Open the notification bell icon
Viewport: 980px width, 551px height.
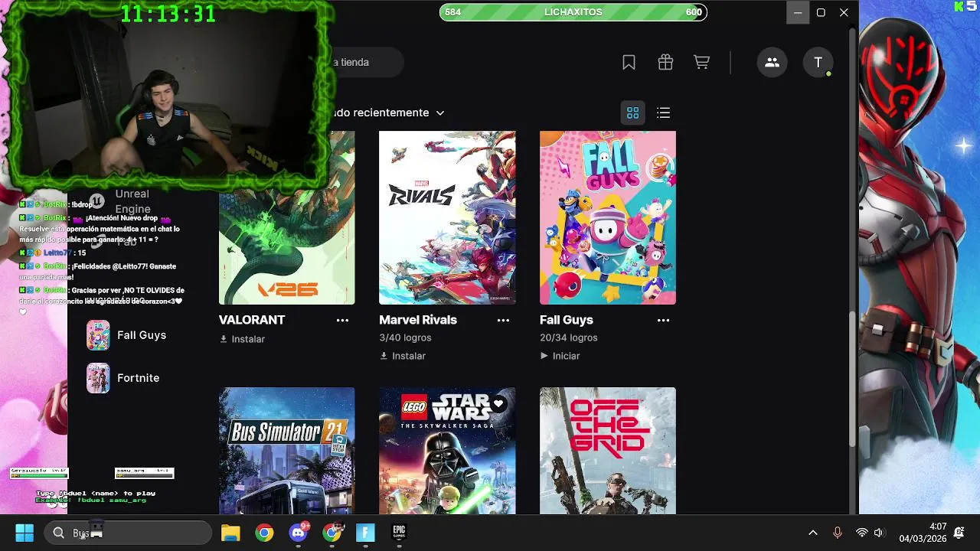tap(959, 533)
